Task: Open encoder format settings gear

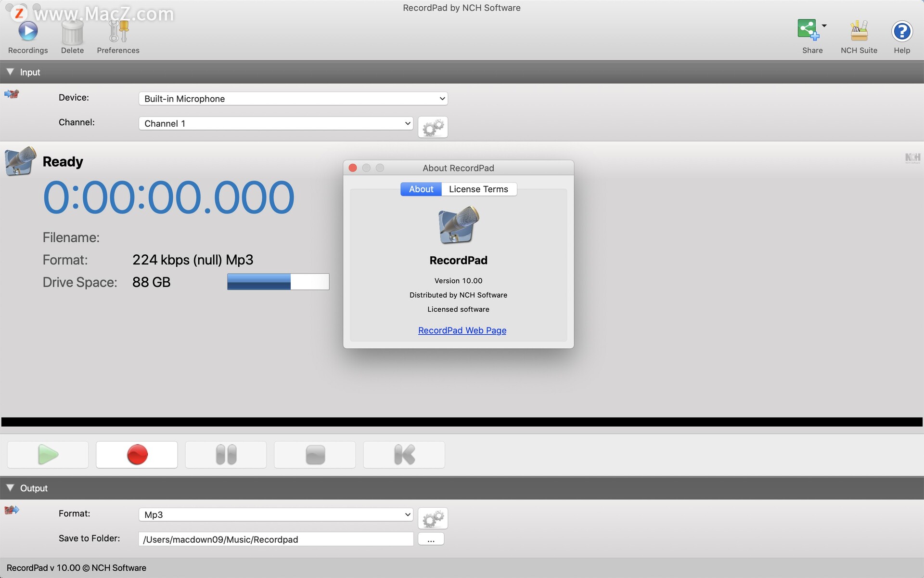Action: [433, 518]
